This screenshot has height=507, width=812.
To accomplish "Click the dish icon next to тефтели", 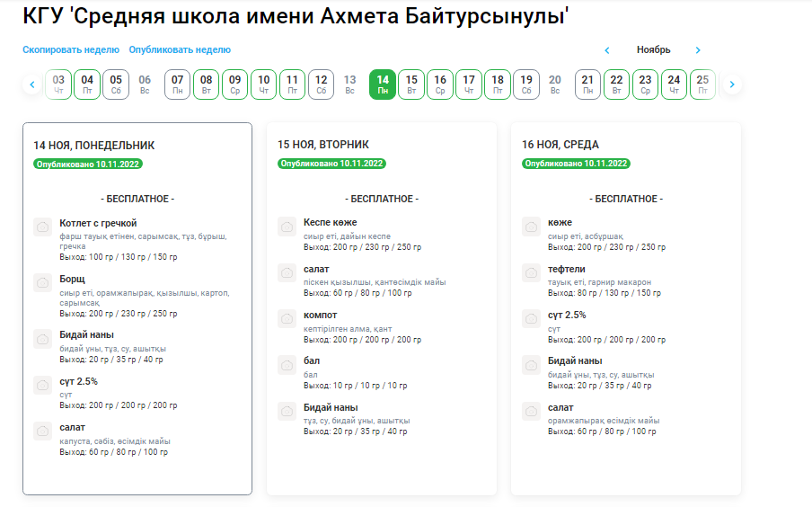I will point(531,273).
